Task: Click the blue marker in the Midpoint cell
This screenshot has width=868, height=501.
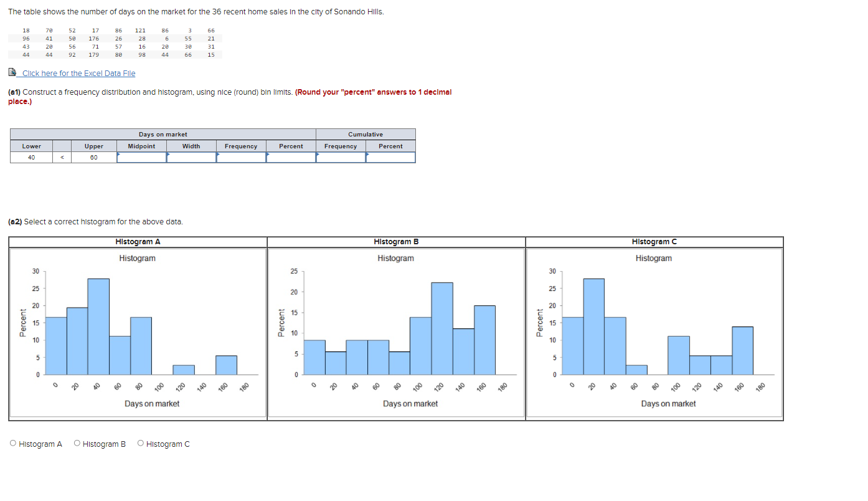Action: [119, 154]
